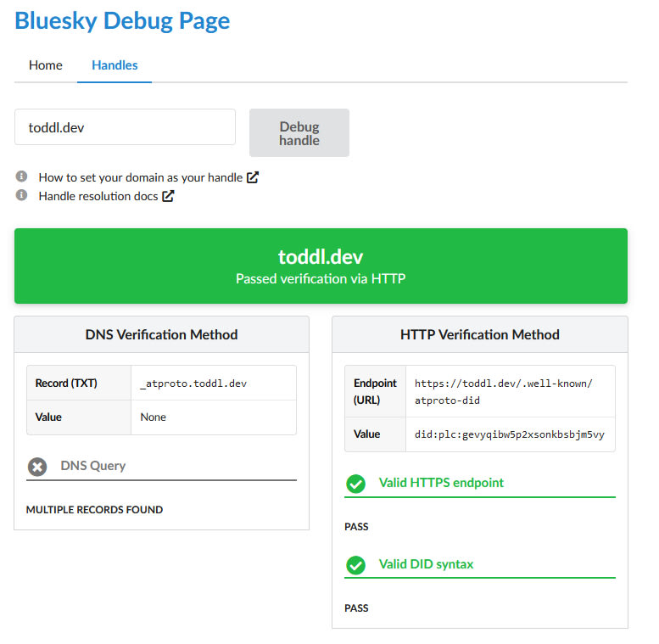
Task: Click the 'Endpoint (URL)' label cell
Action: click(376, 391)
